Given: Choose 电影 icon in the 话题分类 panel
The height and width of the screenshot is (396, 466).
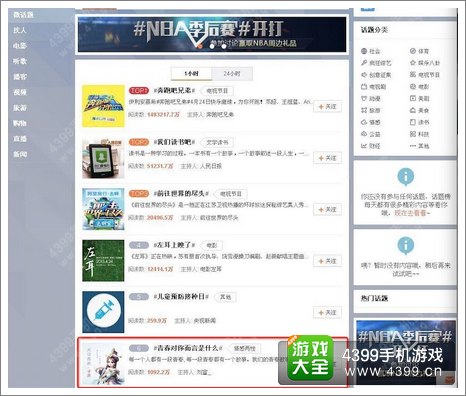Looking at the screenshot, I should [x=413, y=87].
